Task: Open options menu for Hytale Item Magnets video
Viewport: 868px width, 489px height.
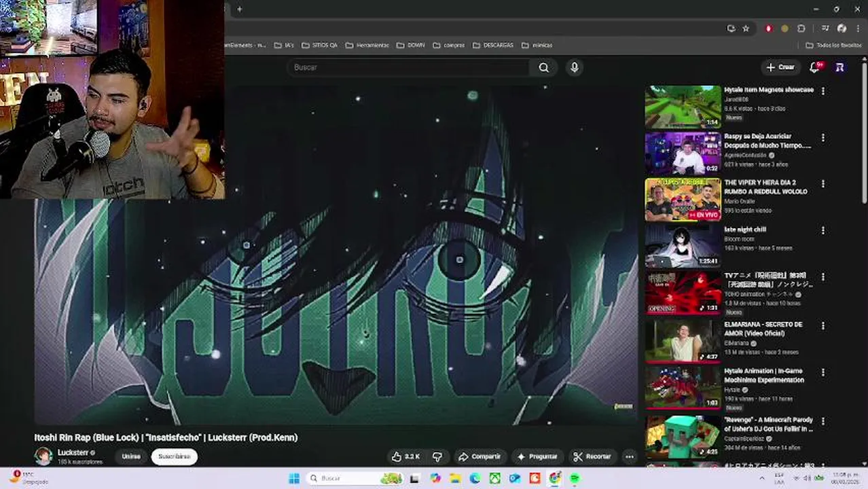Action: 823,90
